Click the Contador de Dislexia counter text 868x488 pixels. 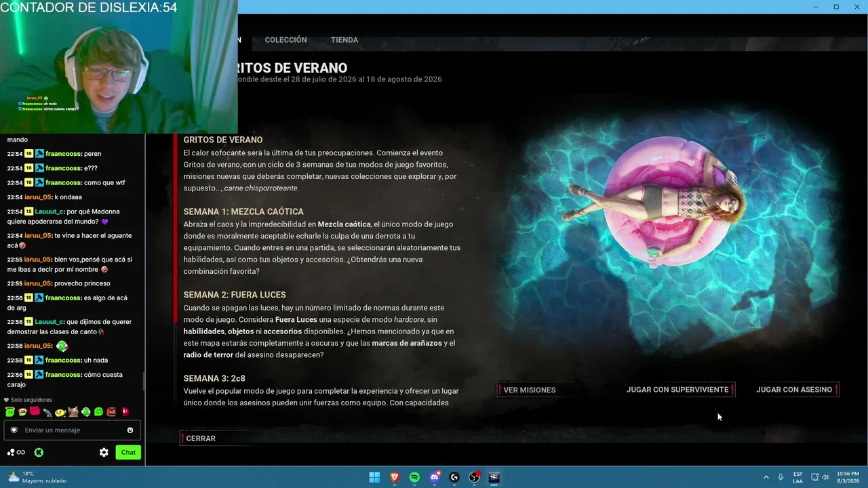(89, 7)
